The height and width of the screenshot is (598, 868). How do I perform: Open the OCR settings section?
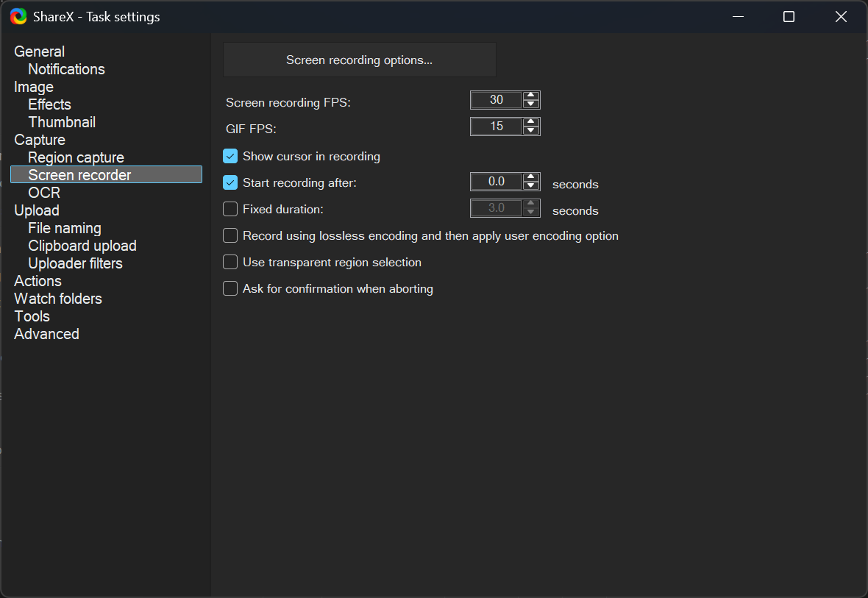click(44, 193)
